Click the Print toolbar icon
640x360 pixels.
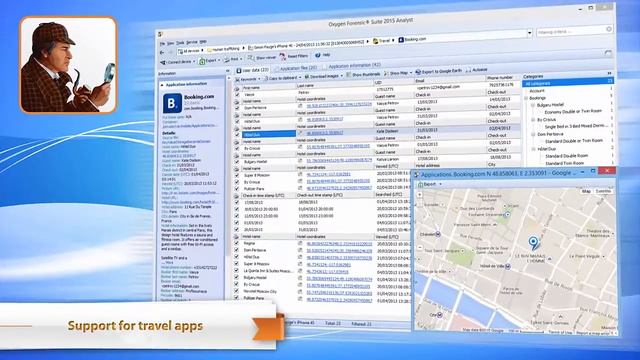point(227,60)
